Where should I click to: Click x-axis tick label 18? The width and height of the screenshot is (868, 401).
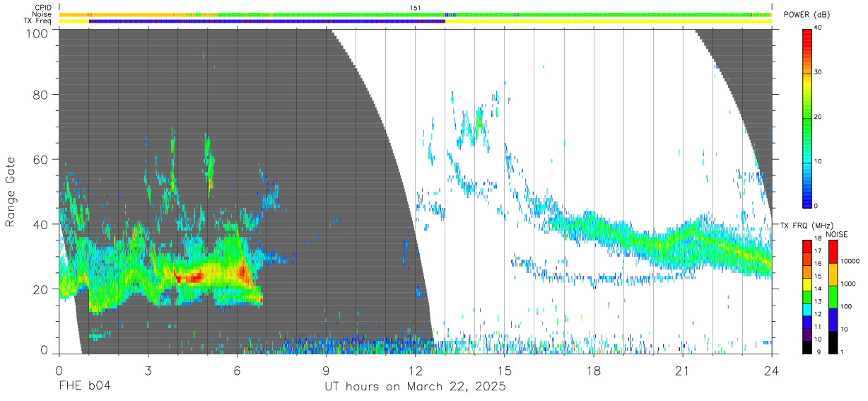coord(594,370)
